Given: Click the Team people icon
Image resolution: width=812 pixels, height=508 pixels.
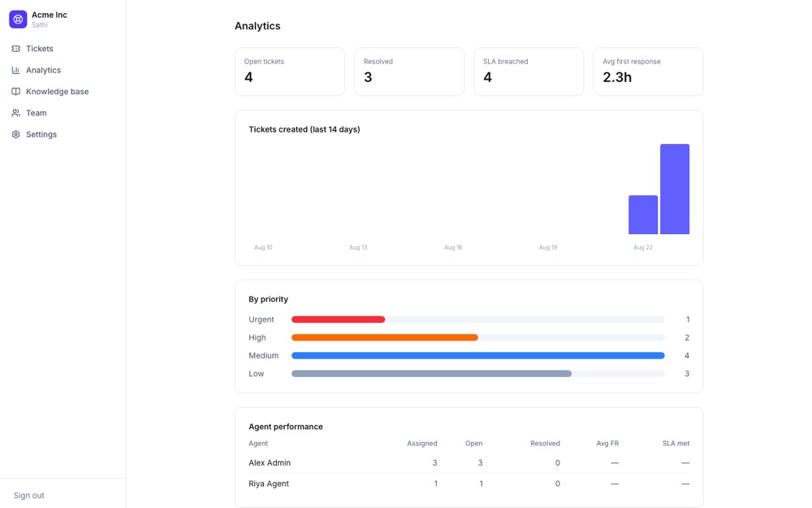Looking at the screenshot, I should pyautogui.click(x=16, y=113).
